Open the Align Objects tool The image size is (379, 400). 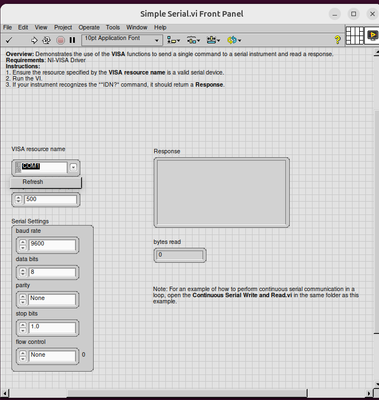[x=173, y=40]
